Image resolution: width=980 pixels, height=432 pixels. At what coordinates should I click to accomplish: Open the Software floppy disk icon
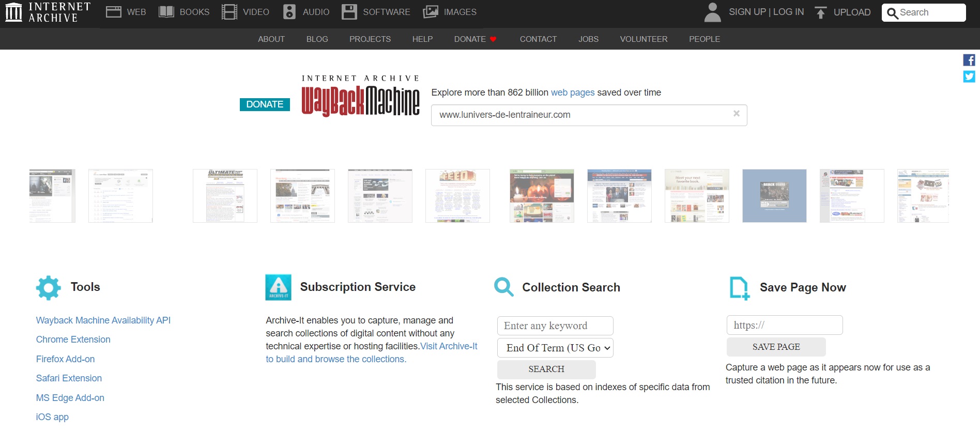[x=349, y=12]
